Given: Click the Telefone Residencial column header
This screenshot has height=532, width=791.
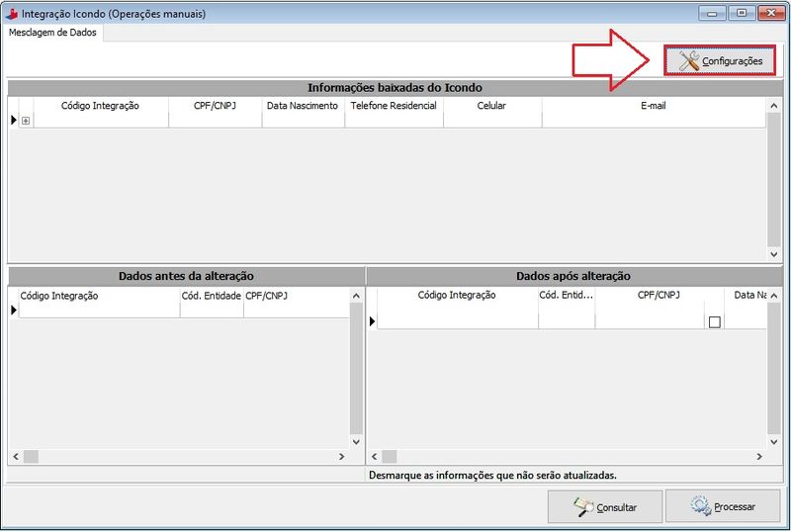Looking at the screenshot, I should [394, 106].
